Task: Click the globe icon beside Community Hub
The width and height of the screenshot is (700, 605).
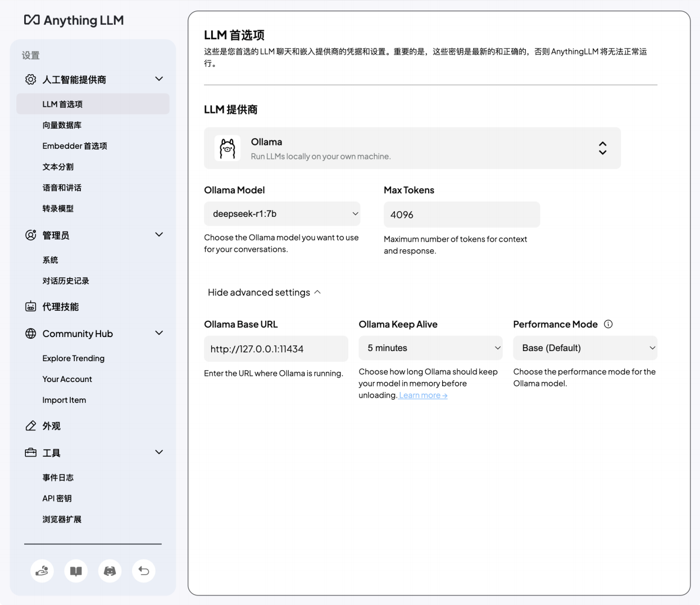Action: (31, 333)
